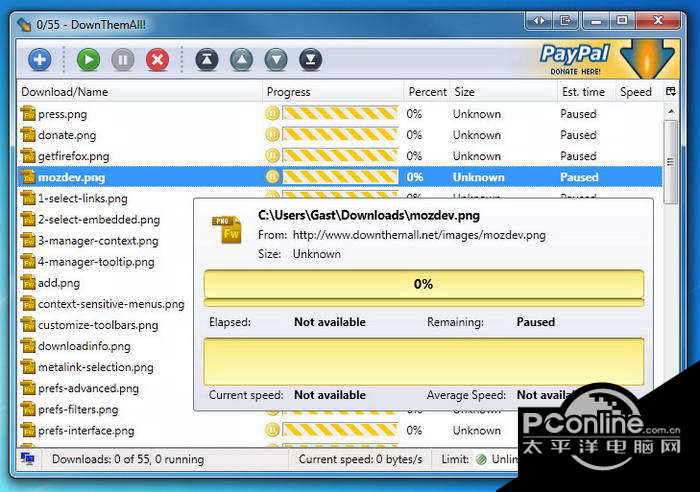Click the 0% cell of getfirefox.png row
The width and height of the screenshot is (700, 492).
tap(414, 156)
